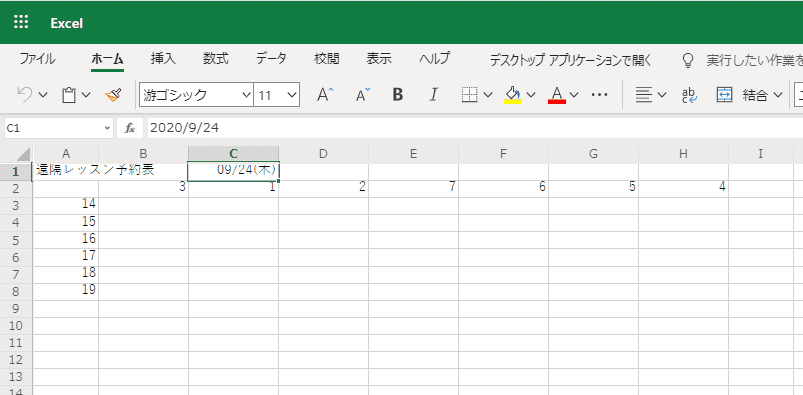
Task: Click the merge cells icon
Action: point(724,95)
